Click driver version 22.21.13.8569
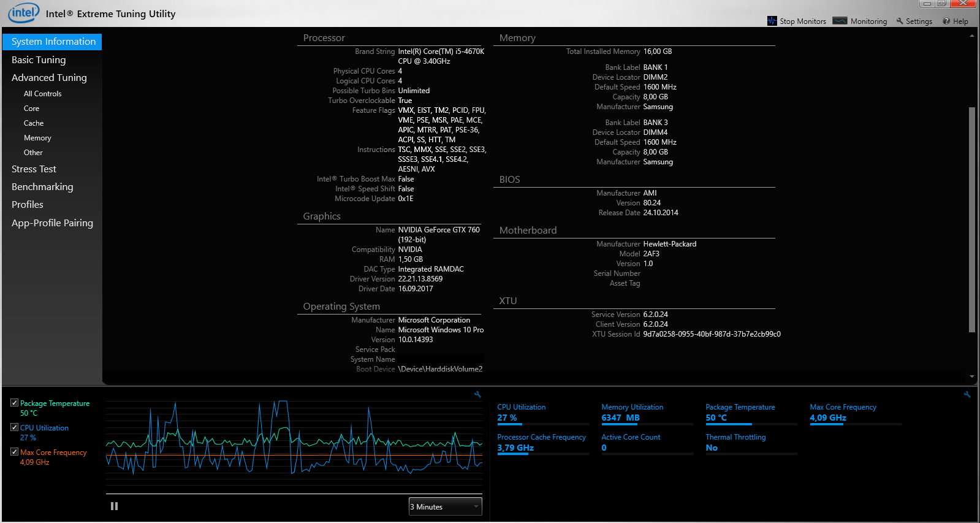 [x=420, y=279]
